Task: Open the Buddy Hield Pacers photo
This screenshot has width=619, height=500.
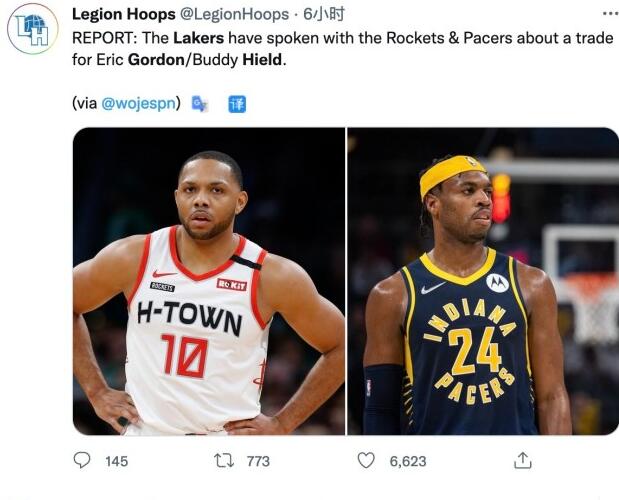Action: tap(483, 281)
